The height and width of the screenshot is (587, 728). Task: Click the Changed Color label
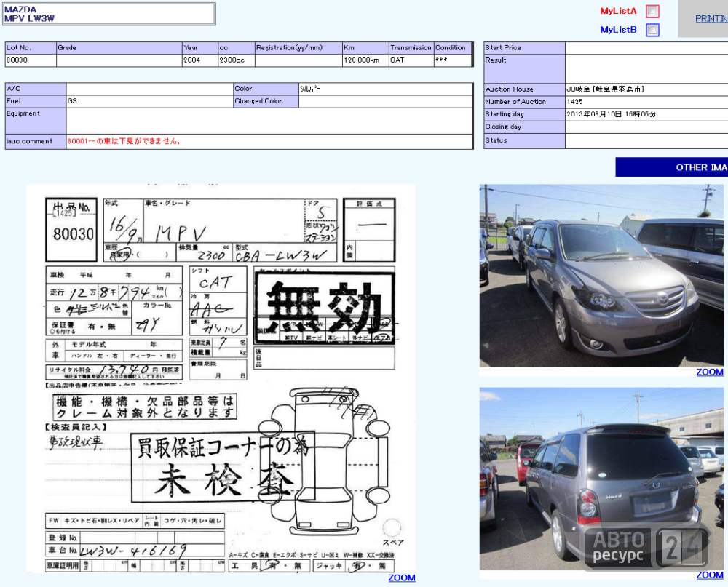266,101
